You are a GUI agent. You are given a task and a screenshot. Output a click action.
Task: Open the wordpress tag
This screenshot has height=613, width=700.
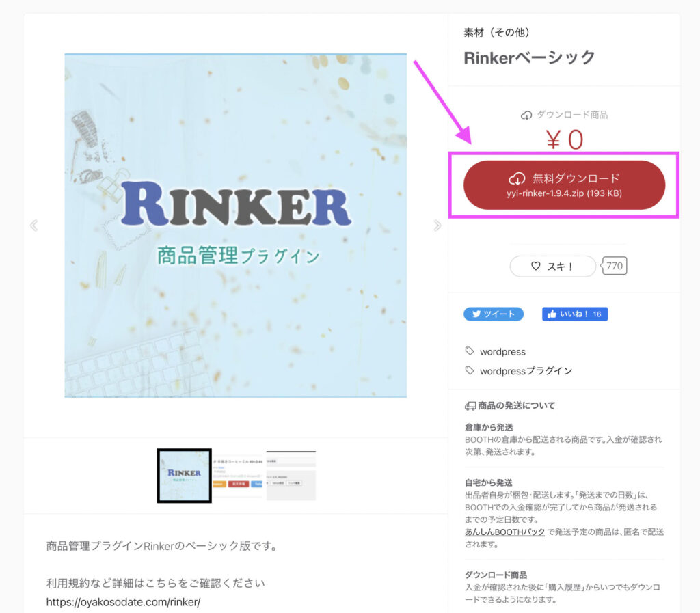pos(502,352)
